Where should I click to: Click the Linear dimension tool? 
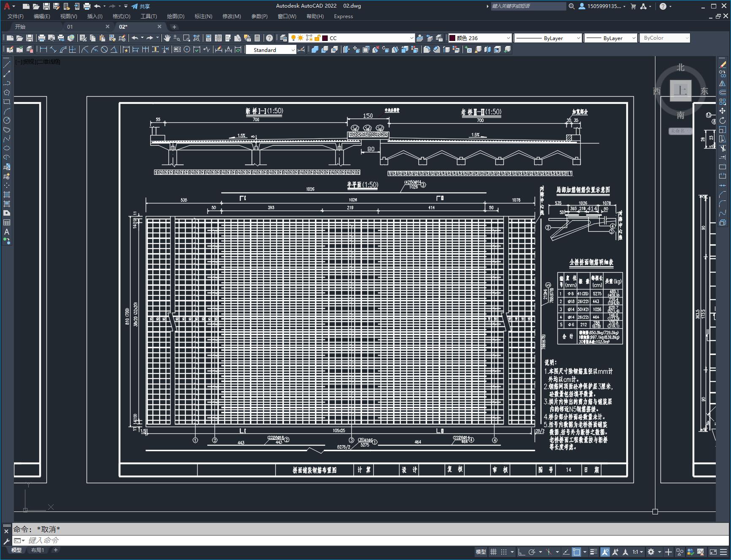[x=43, y=50]
